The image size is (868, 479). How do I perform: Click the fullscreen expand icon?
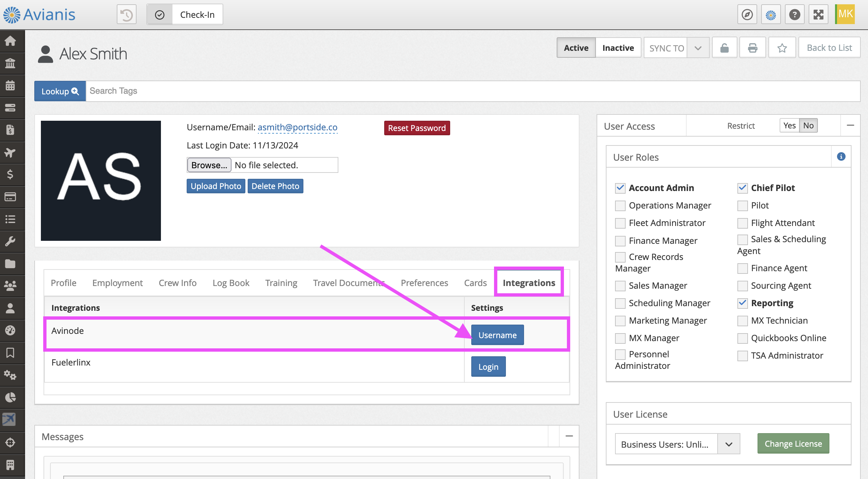pyautogui.click(x=818, y=15)
